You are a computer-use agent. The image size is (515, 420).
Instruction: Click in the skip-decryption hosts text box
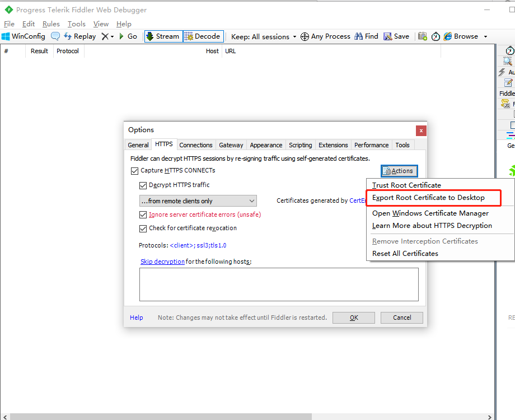pos(279,284)
